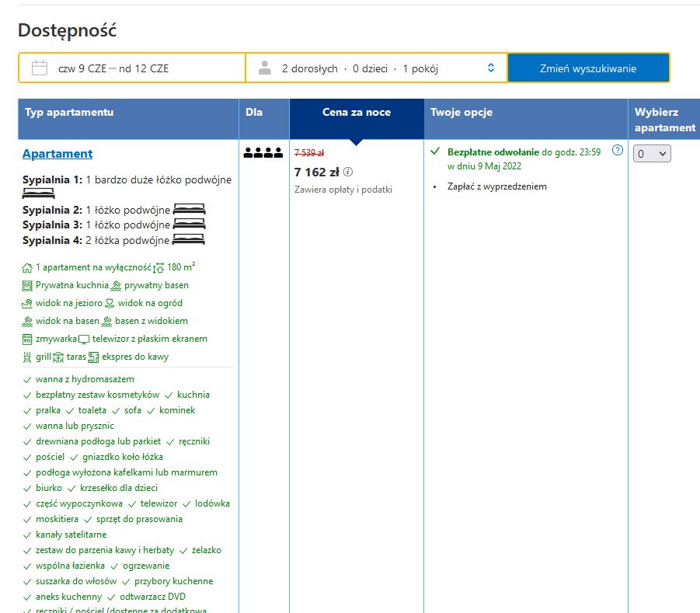Click wspólna łazienka amenity
The width and height of the screenshot is (700, 613).
pyautogui.click(x=70, y=566)
